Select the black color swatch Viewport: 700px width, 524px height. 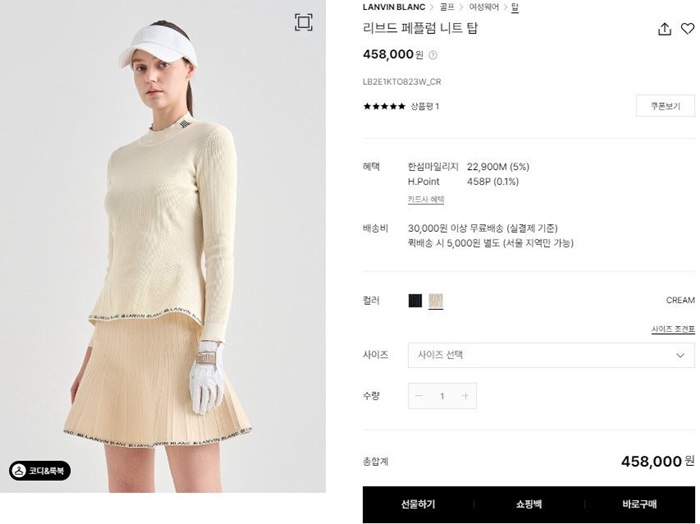(415, 300)
